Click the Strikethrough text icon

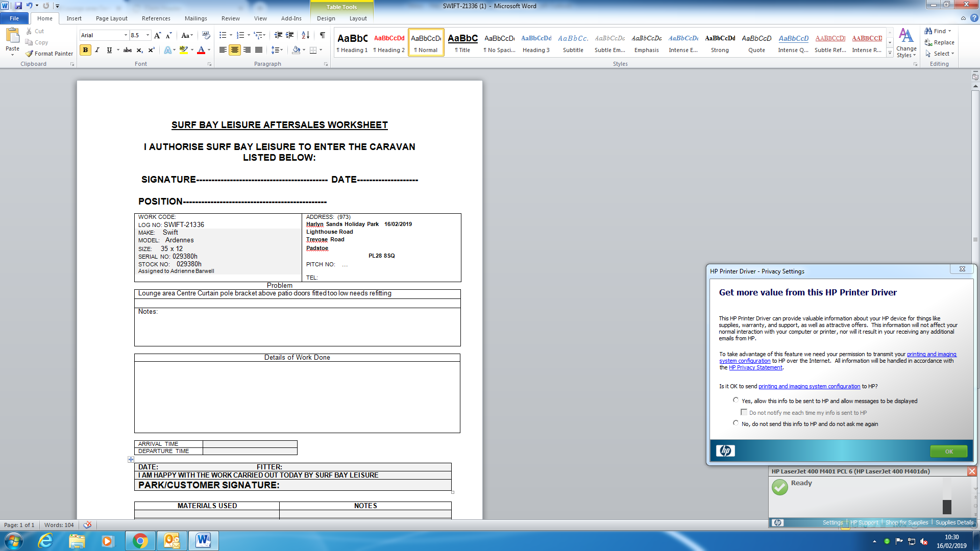[128, 50]
